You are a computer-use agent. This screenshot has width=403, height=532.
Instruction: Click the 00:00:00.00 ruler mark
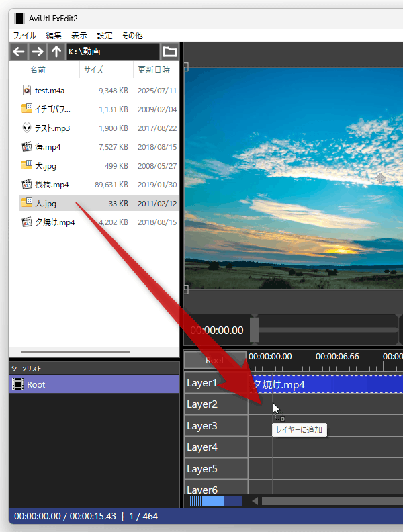coord(270,357)
